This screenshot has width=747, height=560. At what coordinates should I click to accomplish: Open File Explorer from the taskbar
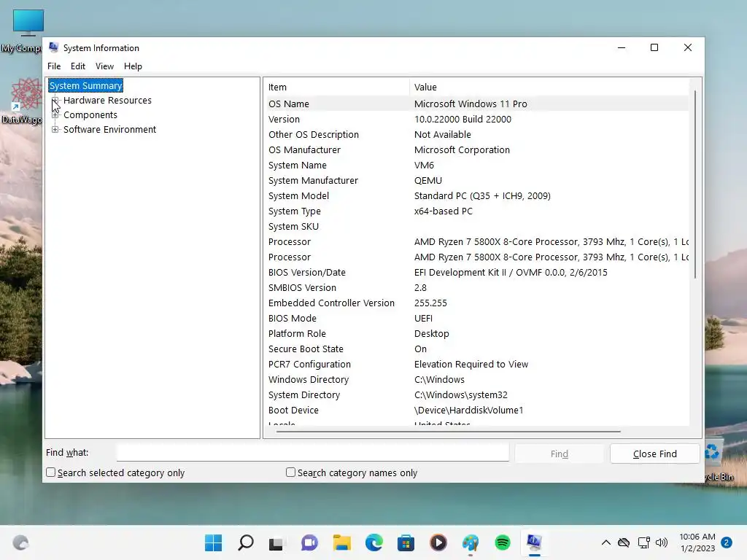click(x=341, y=542)
